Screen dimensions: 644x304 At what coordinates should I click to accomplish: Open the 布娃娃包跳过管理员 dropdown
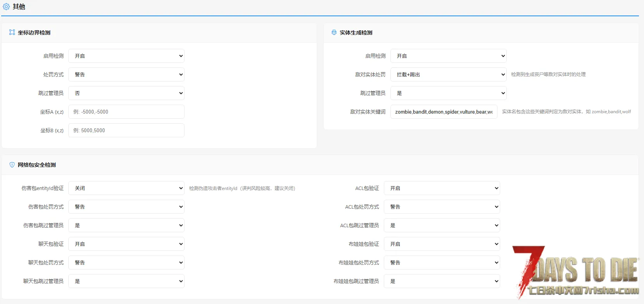click(x=442, y=281)
